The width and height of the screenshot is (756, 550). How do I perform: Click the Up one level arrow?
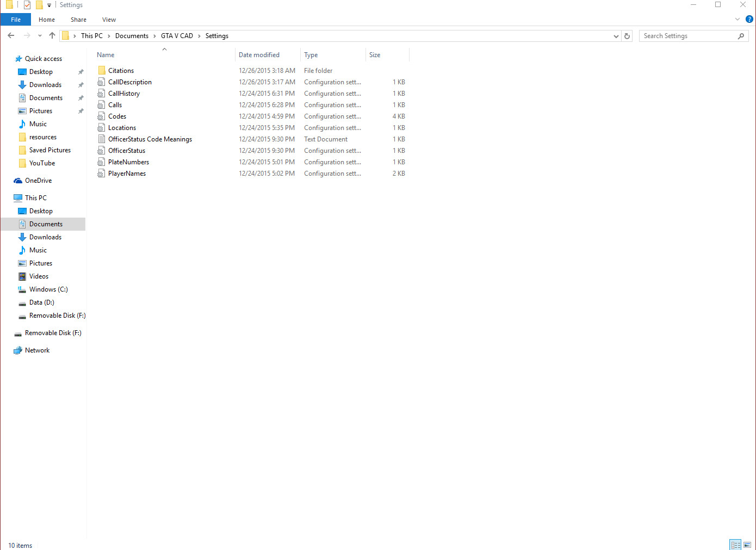click(x=52, y=36)
